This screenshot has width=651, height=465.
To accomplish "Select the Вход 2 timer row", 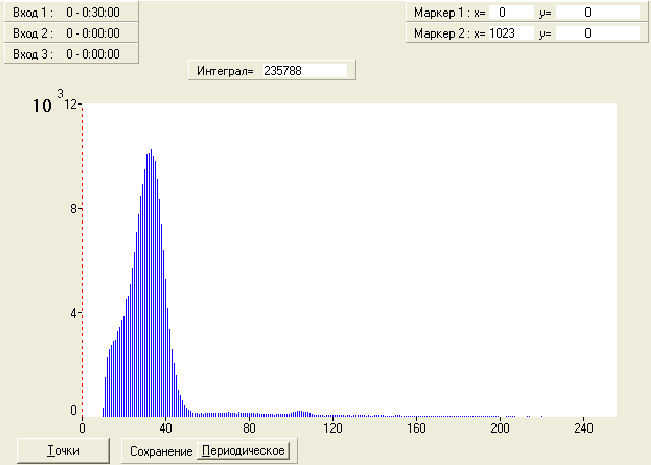I will [71, 33].
